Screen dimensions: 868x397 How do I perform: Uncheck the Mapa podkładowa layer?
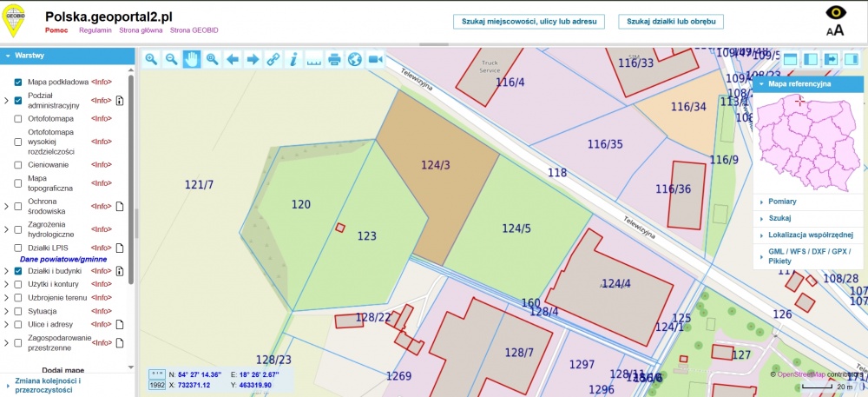[17, 82]
